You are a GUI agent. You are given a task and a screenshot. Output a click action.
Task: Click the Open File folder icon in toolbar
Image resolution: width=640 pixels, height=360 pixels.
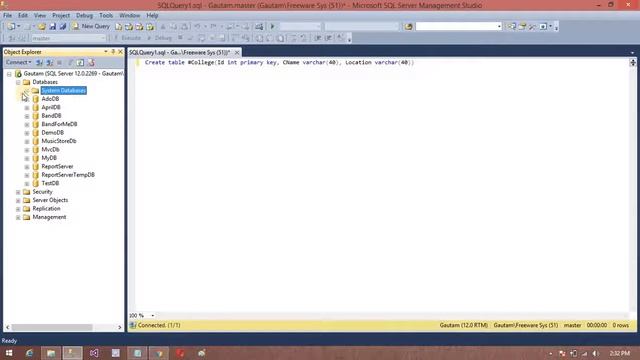coord(42,27)
